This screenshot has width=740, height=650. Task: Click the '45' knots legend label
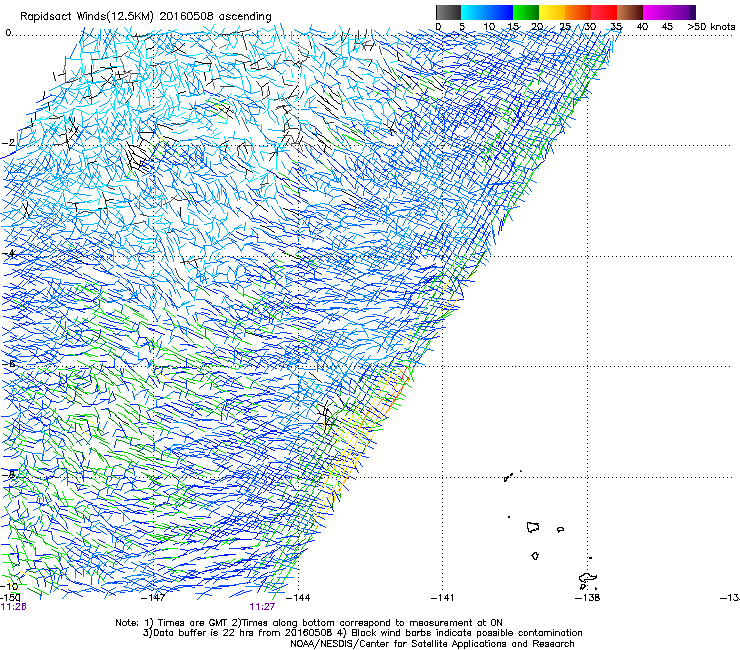pos(667,26)
